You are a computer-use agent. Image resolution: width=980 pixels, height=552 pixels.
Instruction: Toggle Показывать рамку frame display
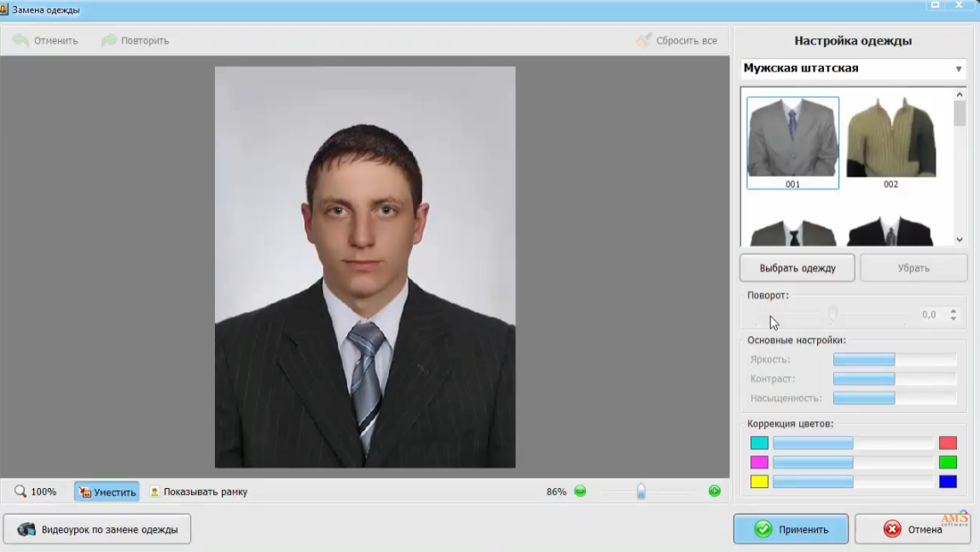(x=199, y=492)
